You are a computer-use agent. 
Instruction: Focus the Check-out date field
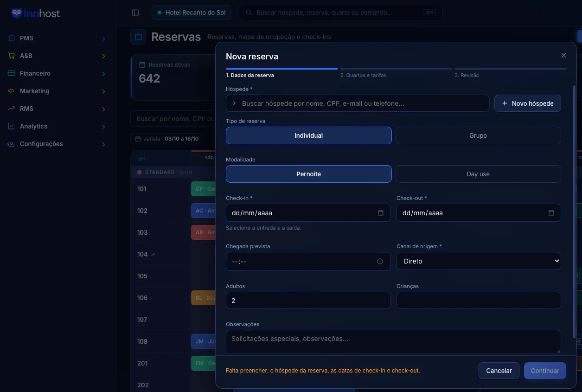pyautogui.click(x=479, y=213)
